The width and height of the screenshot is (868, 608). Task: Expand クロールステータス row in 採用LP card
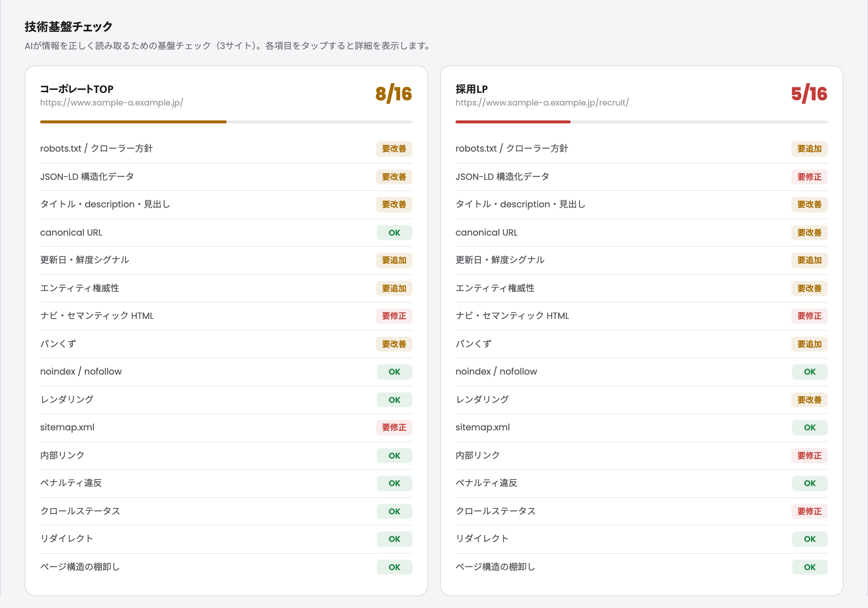click(641, 511)
